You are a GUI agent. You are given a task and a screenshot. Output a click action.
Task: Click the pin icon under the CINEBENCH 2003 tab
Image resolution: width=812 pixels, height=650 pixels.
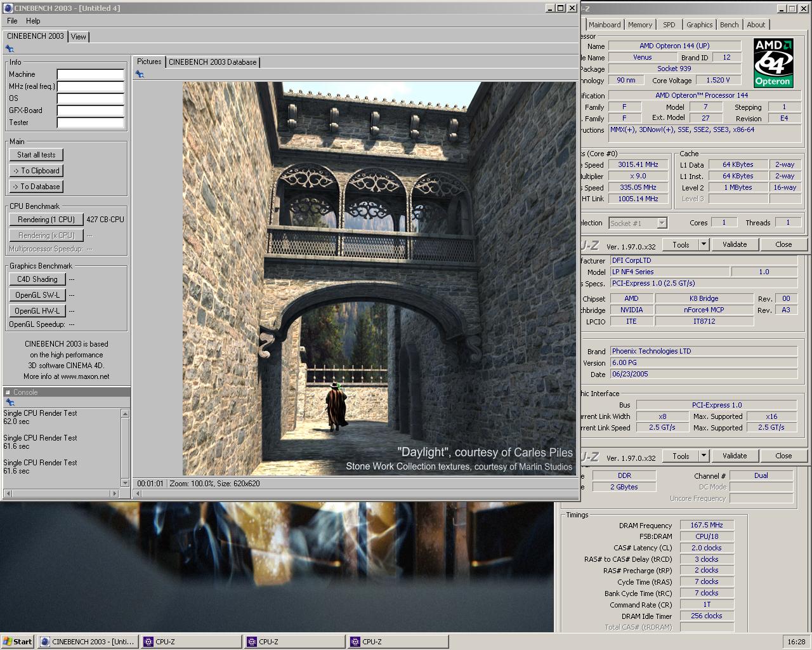click(10, 49)
